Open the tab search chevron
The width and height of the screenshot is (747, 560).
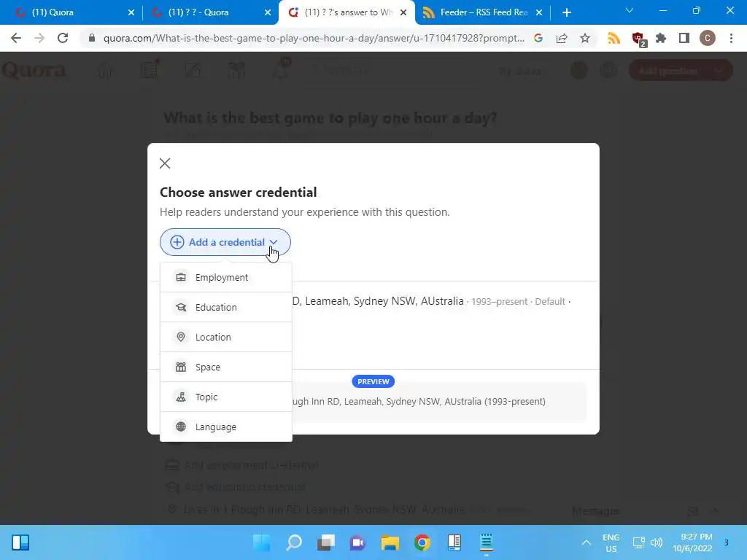point(630,10)
